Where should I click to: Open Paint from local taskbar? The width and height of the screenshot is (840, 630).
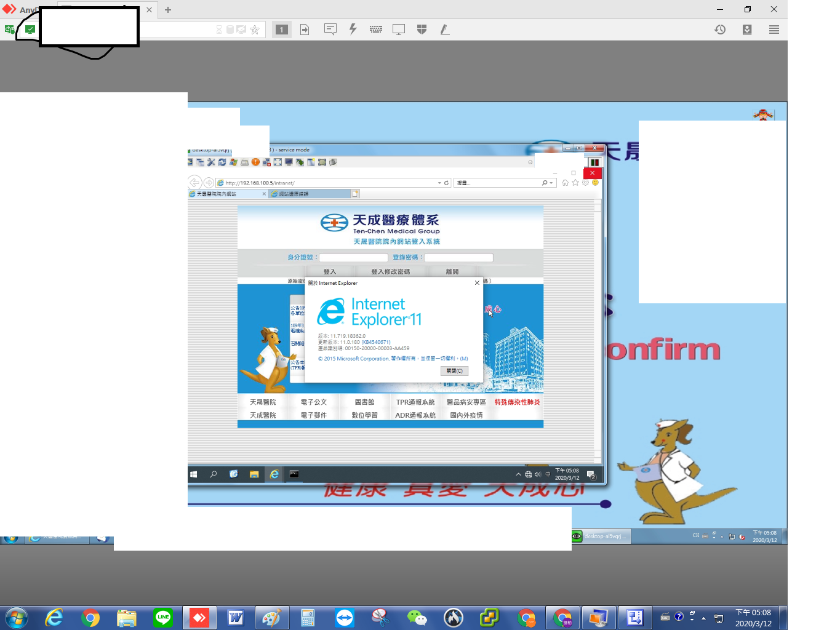(272, 618)
